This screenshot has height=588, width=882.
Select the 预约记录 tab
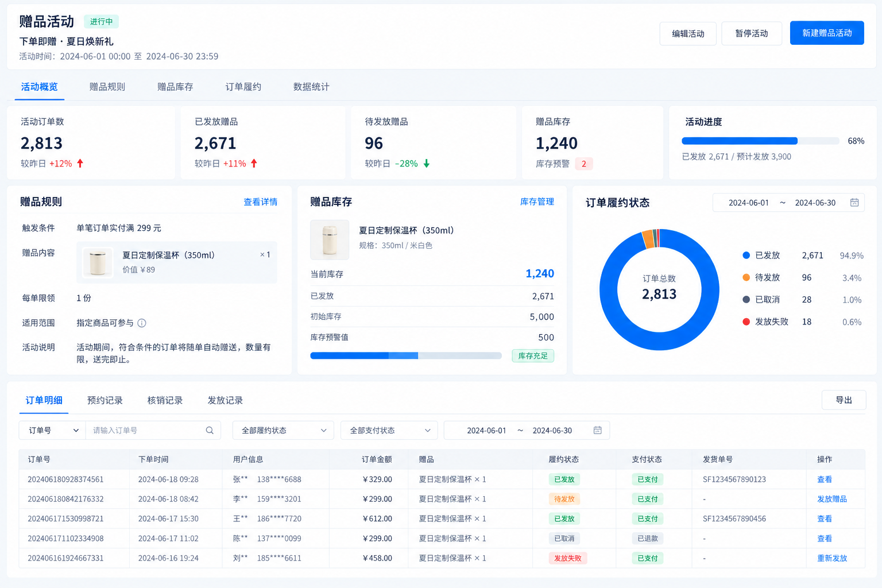(105, 400)
